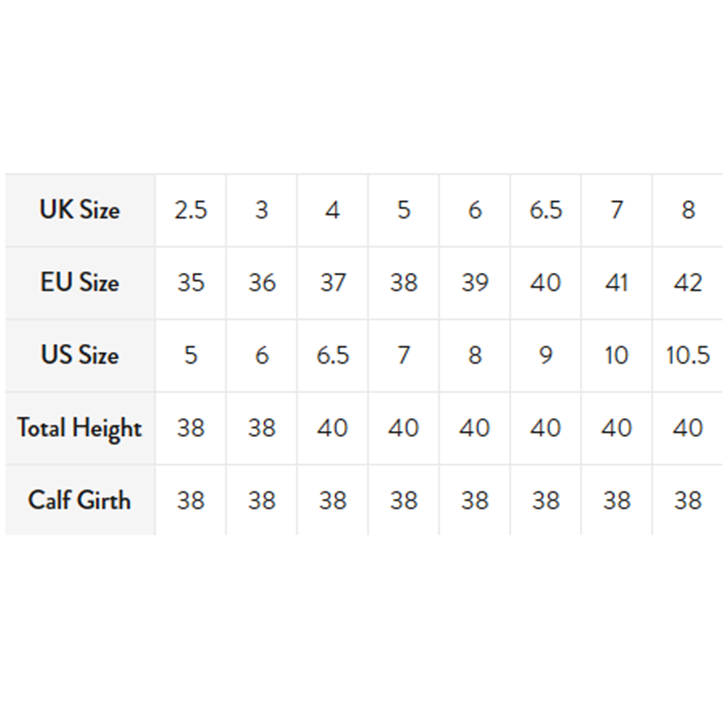This screenshot has width=728, height=728.
Task: Select the 2.5 cell in UK Size row
Action: [x=190, y=210]
